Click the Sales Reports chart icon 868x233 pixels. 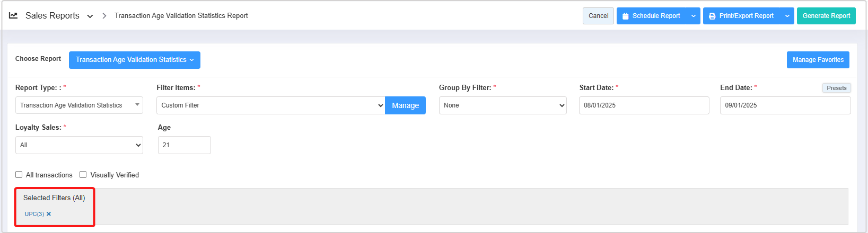point(13,16)
